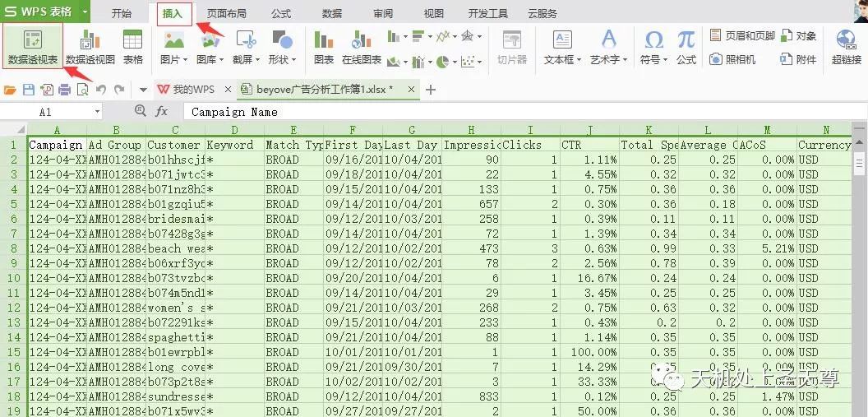This screenshot has height=417, width=868.
Task: Click the formula bar showing Campaign Name
Action: pyautogui.click(x=524, y=112)
